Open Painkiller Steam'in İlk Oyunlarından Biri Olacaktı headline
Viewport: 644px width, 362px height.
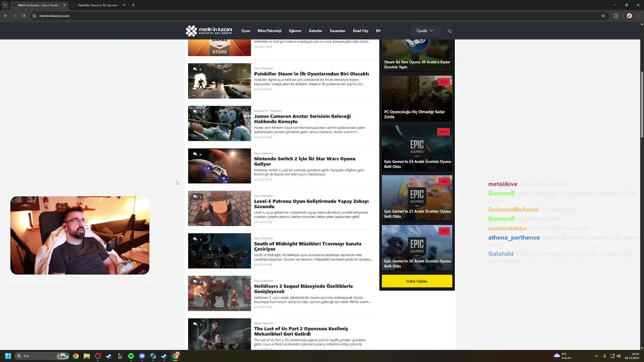pyautogui.click(x=311, y=74)
